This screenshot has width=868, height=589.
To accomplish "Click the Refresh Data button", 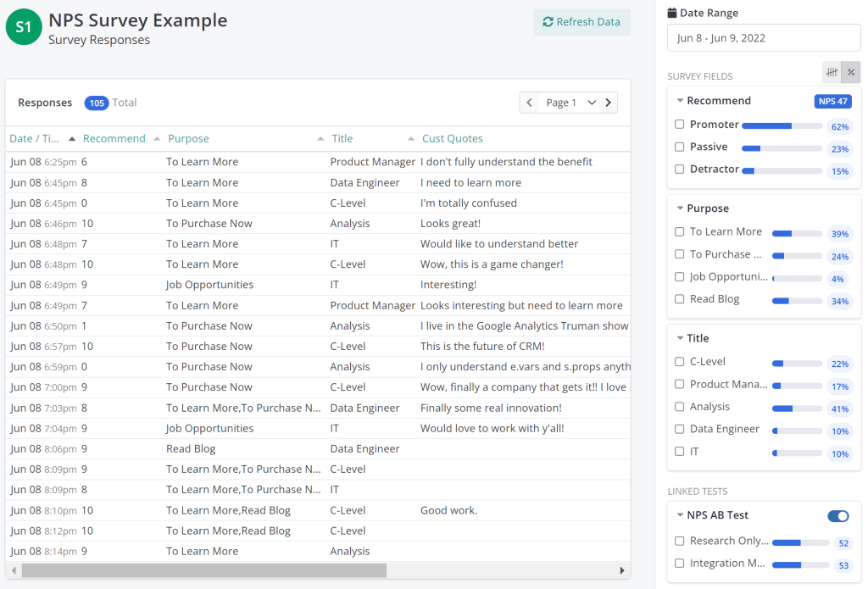I will click(x=581, y=22).
